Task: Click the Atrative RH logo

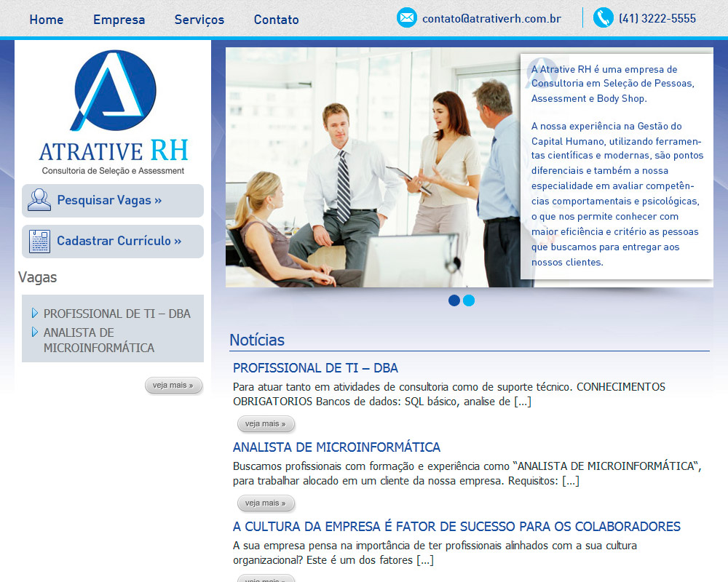Action: 114,113
